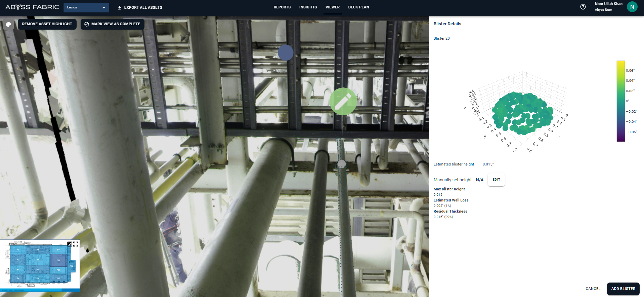
Task: Open the help question mark icon
Action: pos(583,7)
